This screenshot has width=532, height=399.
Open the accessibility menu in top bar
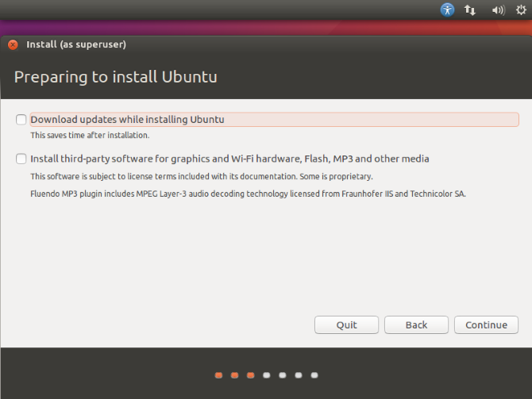[x=448, y=10]
